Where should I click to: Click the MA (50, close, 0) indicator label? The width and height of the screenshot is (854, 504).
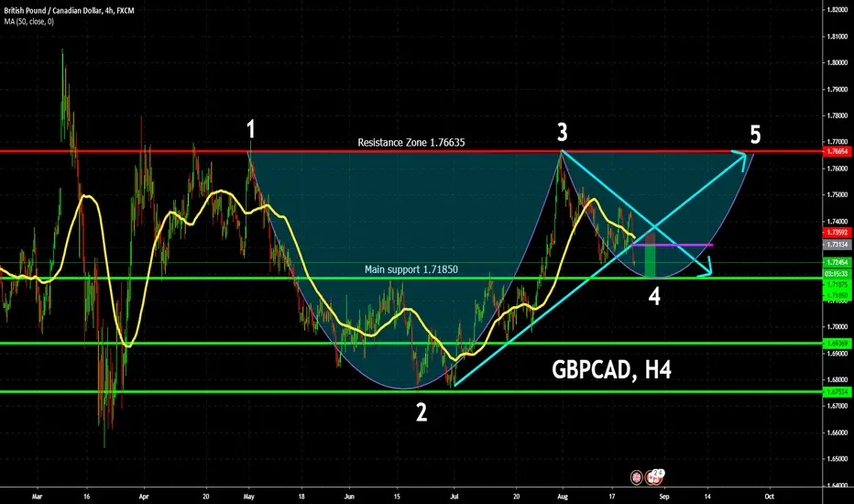pos(29,22)
